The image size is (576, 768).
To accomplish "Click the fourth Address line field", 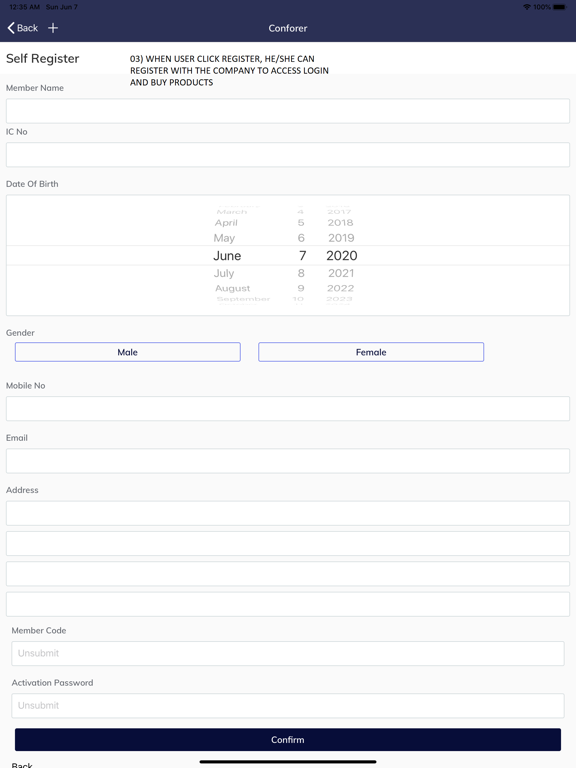I will click(x=288, y=604).
